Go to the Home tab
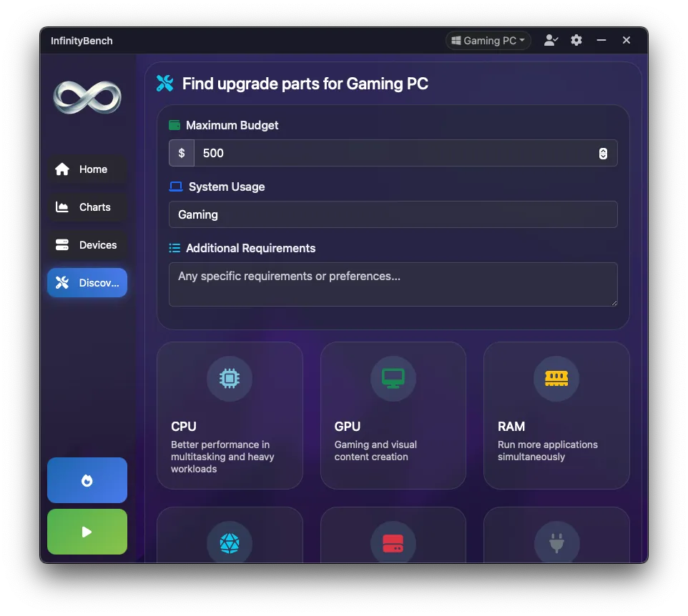The width and height of the screenshot is (688, 616). point(87,169)
